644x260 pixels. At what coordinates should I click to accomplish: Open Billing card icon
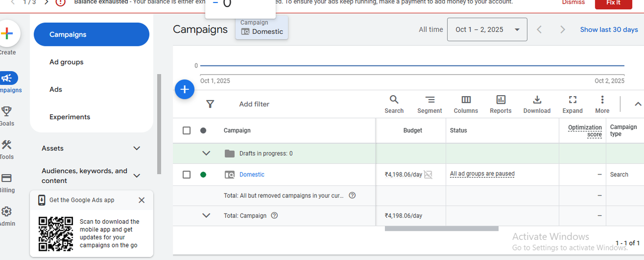(x=7, y=178)
